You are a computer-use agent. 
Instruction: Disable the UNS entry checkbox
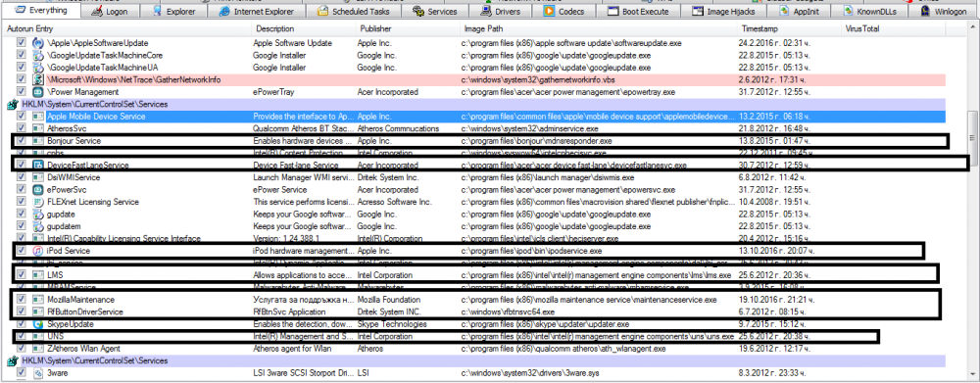click(x=22, y=336)
